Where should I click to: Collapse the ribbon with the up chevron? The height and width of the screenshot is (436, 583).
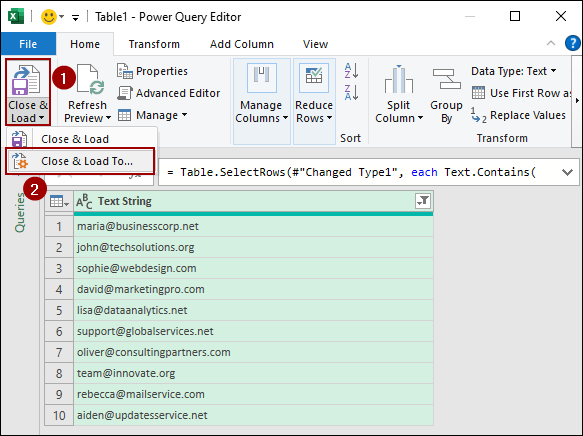pyautogui.click(x=551, y=43)
